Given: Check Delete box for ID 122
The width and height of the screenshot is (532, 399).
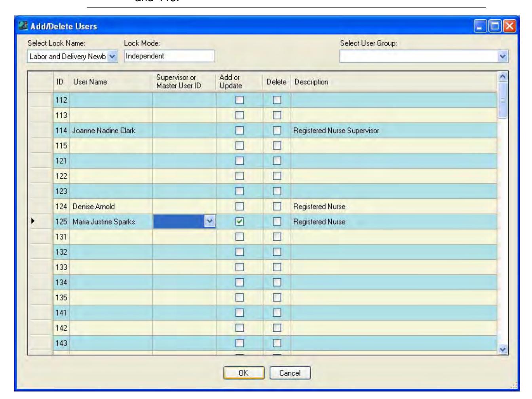Looking at the screenshot, I should (277, 176).
